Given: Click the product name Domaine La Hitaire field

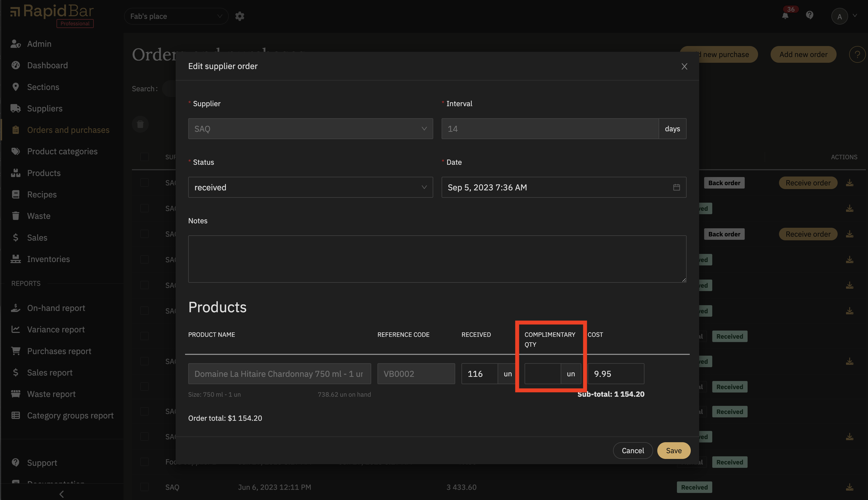Looking at the screenshot, I should tap(279, 374).
